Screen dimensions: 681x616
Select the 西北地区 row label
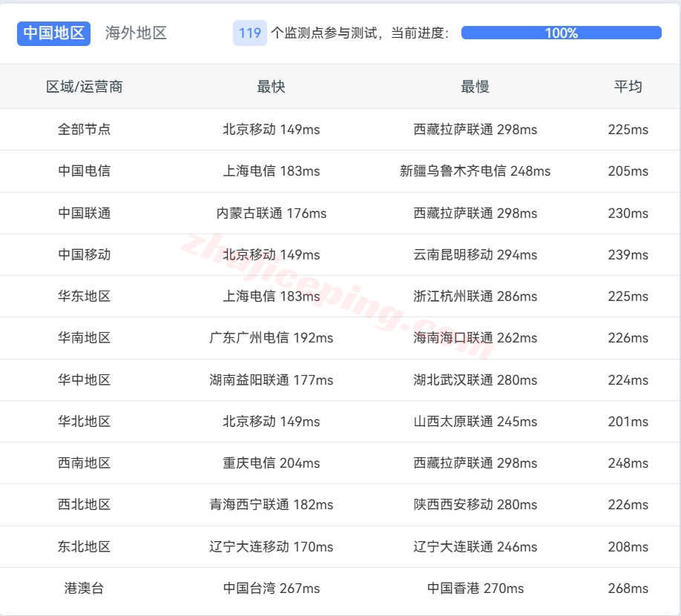pyautogui.click(x=85, y=504)
